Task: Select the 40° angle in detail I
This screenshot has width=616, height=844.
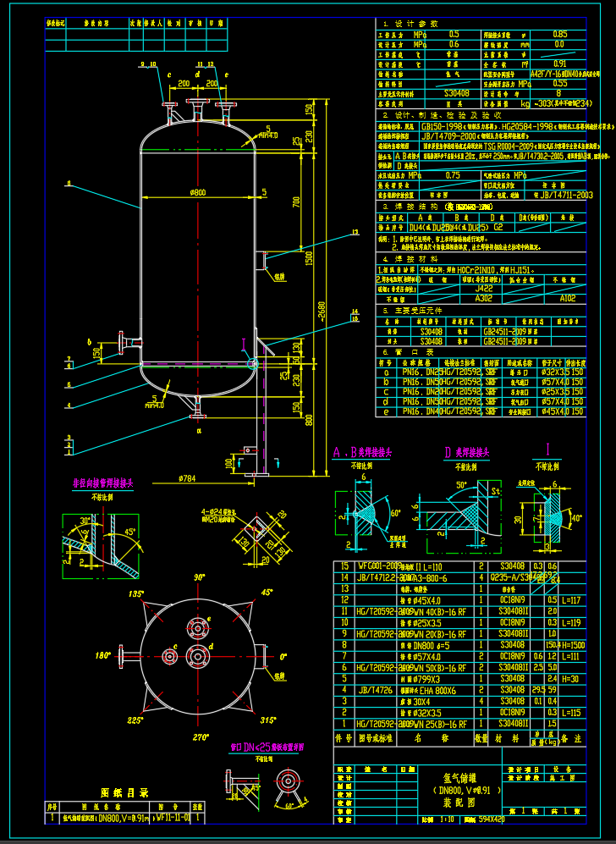Action: pyautogui.click(x=576, y=519)
